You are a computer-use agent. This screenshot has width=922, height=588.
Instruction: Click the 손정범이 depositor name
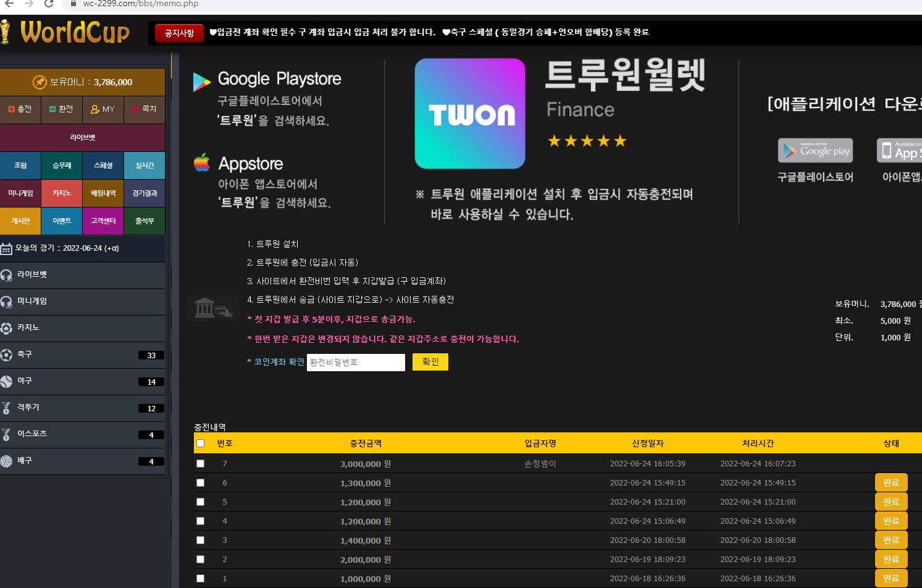pos(540,464)
